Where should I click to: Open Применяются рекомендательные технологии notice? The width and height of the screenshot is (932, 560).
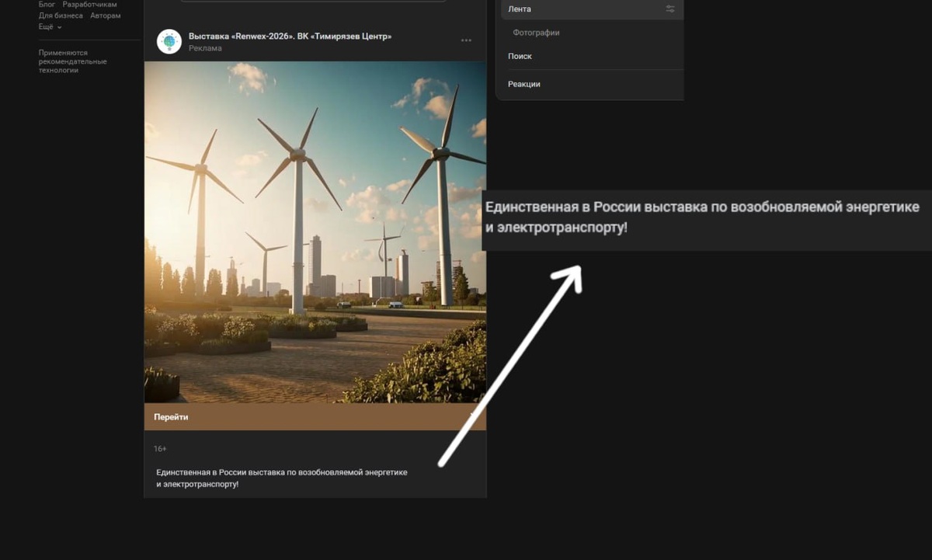pyautogui.click(x=73, y=61)
